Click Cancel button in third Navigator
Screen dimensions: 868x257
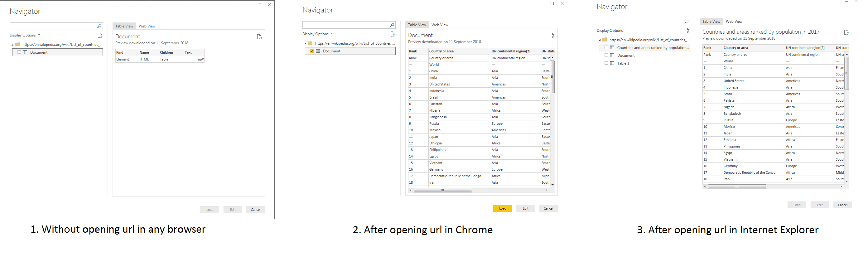click(x=842, y=205)
